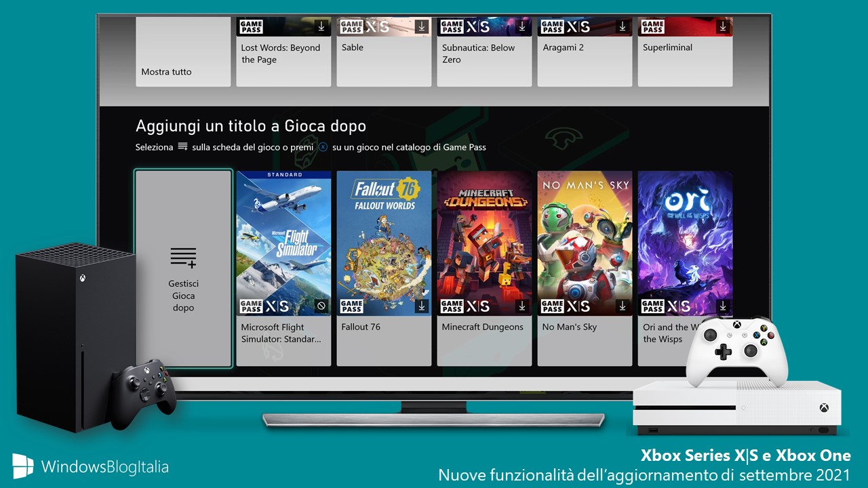Click the download icon on Sable tile
This screenshot has height=488, width=868.
(422, 26)
